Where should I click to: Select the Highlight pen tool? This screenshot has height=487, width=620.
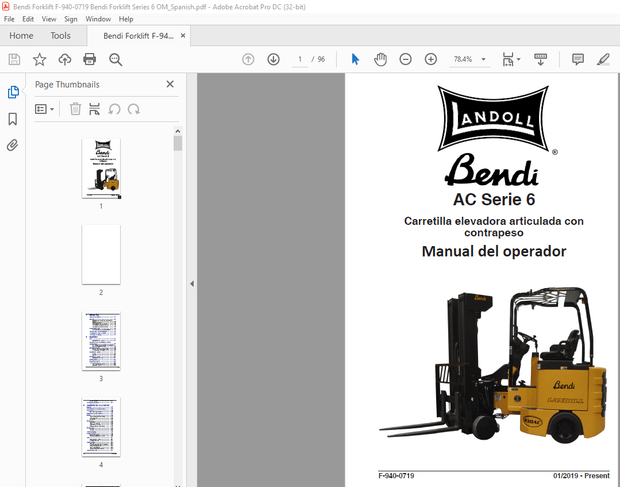coord(603,59)
